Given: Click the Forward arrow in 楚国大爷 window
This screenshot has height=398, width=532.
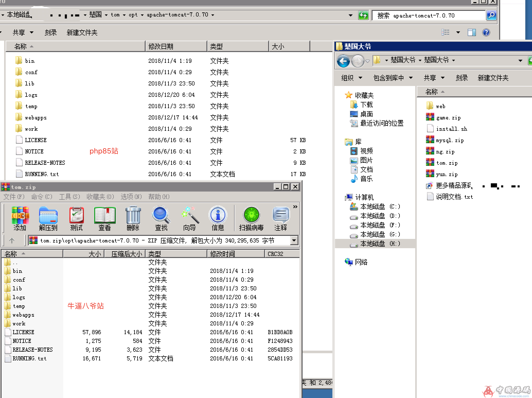Looking at the screenshot, I should 358,61.
